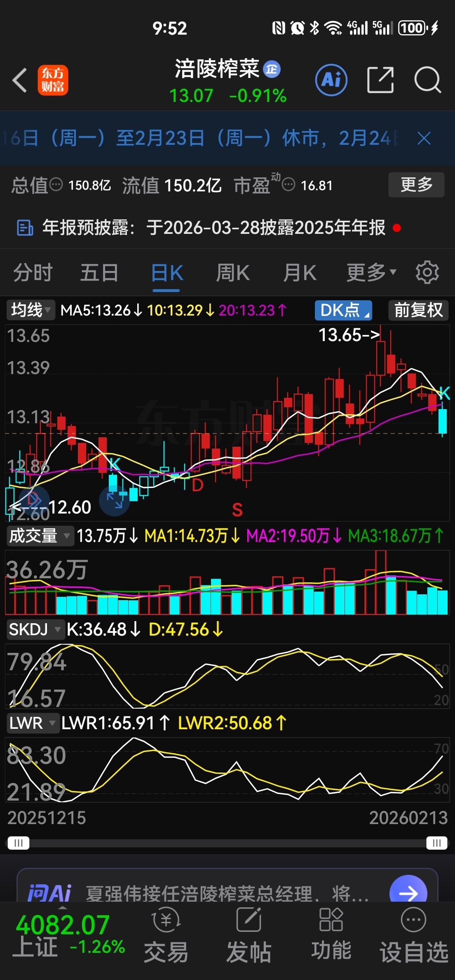Tap the battery 100 indicator
455x980 pixels.
413,28
